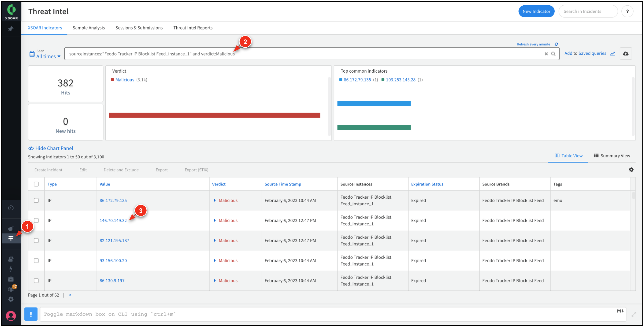This screenshot has width=644, height=327.
Task: Open the playbooks book sidebar icon
Action: 11,259
